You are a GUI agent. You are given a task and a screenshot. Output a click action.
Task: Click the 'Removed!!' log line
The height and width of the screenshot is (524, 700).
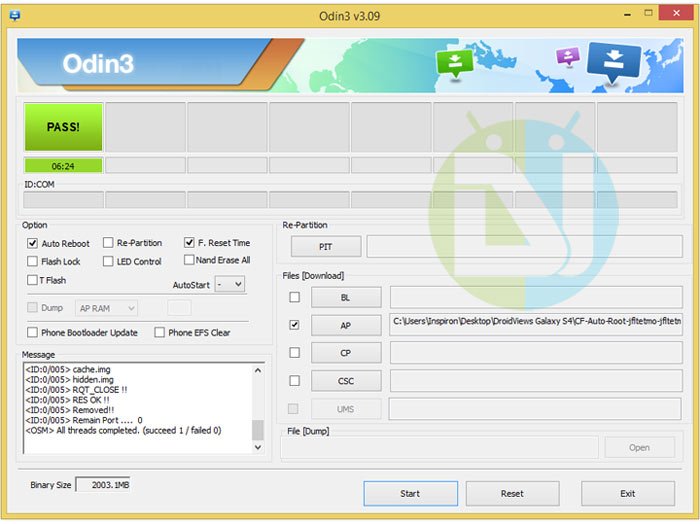pyautogui.click(x=70, y=410)
